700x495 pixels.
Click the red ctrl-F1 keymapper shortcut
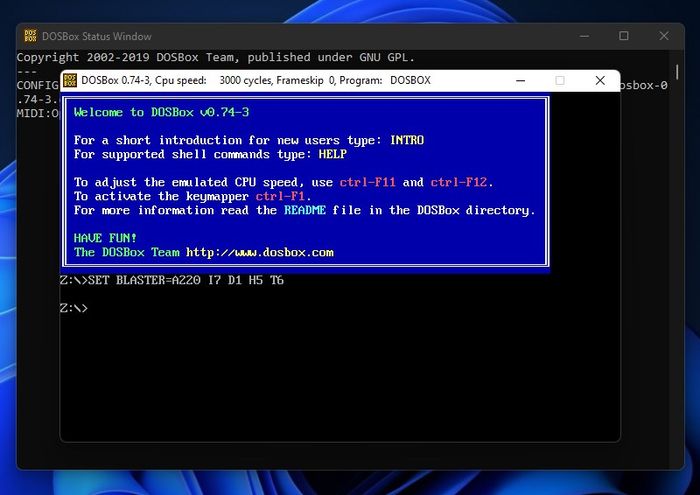coord(280,196)
